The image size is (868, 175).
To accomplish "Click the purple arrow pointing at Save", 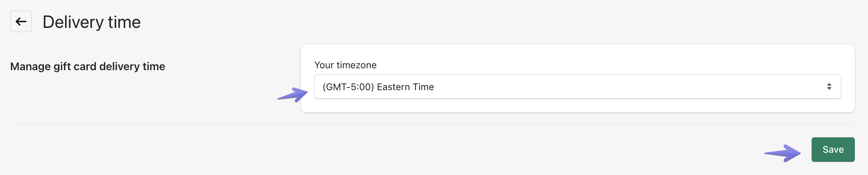I will (x=783, y=153).
